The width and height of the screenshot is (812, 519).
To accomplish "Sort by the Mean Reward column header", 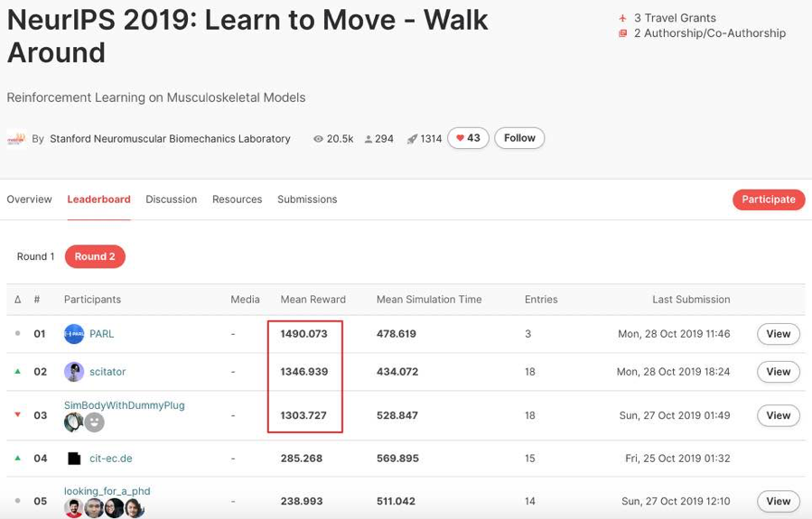I will (x=313, y=300).
